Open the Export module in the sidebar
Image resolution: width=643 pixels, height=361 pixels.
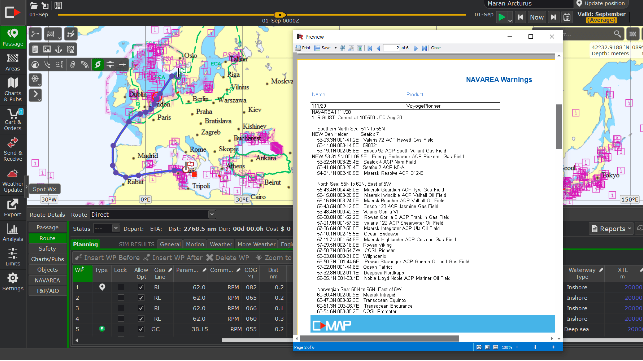(13, 208)
